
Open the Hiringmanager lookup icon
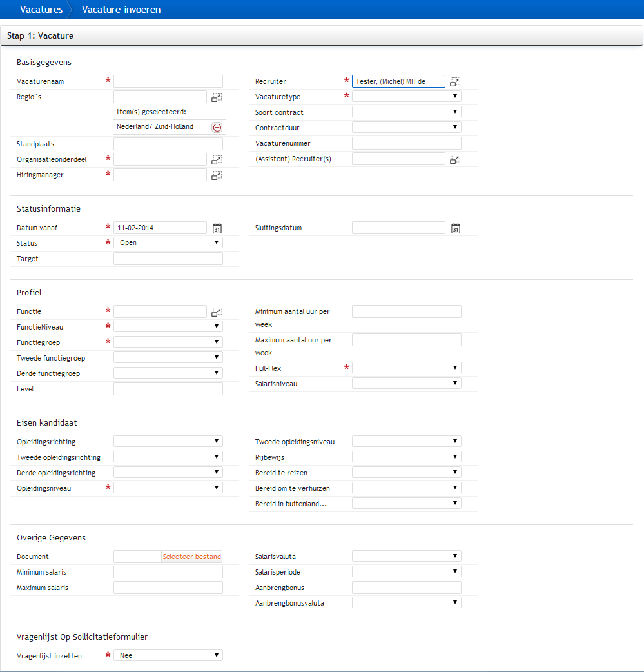pos(217,175)
